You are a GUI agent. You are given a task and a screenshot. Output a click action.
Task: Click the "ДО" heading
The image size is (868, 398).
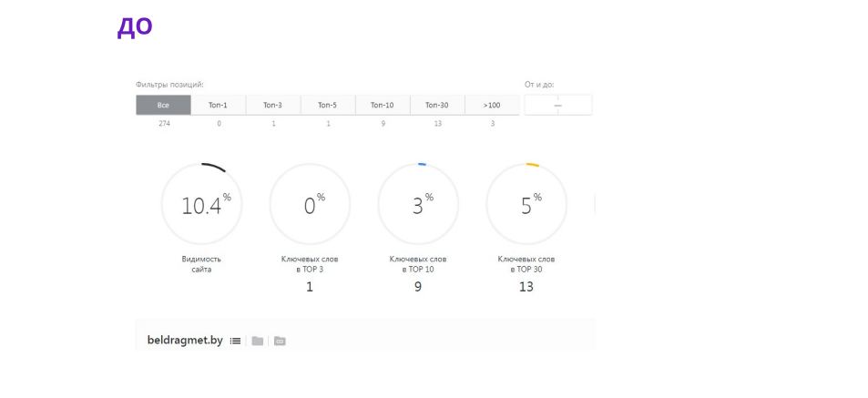[x=135, y=26]
